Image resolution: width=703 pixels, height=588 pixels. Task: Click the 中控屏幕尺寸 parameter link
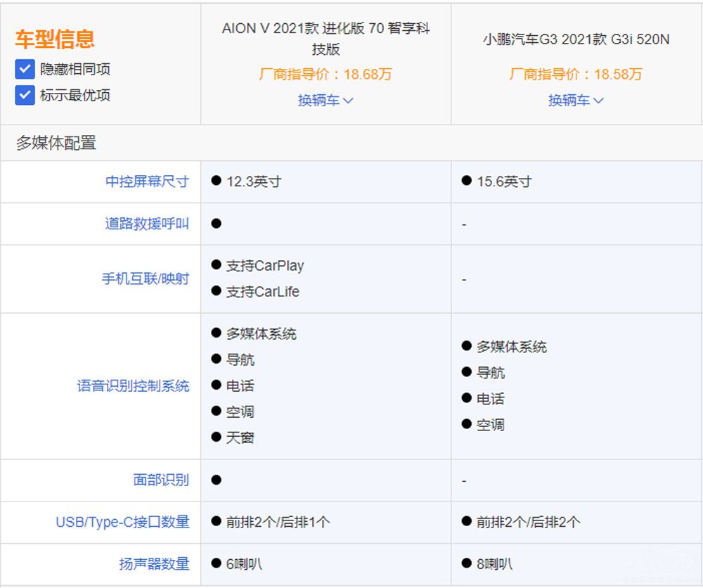147,181
